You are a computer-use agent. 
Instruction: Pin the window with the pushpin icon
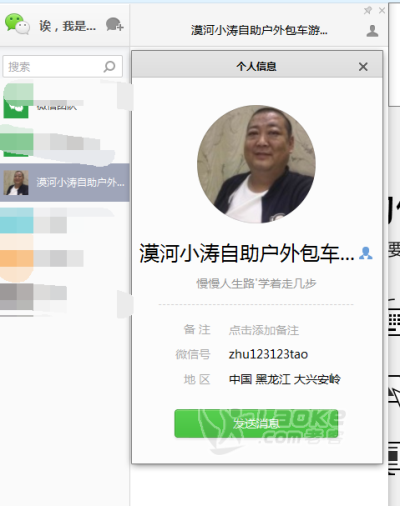coord(368,11)
